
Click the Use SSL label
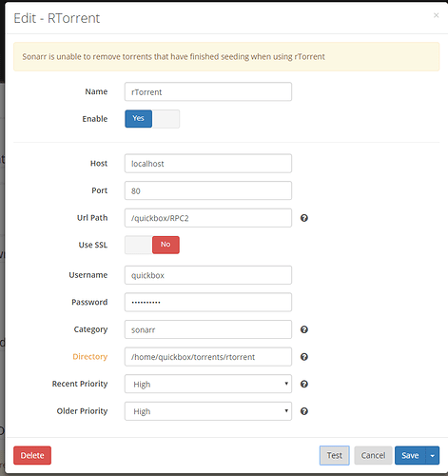point(93,245)
